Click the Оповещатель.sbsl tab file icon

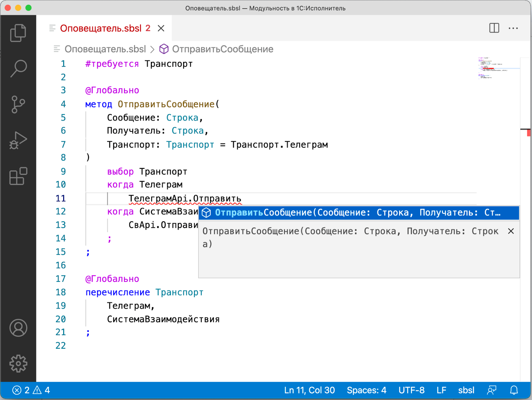click(52, 28)
